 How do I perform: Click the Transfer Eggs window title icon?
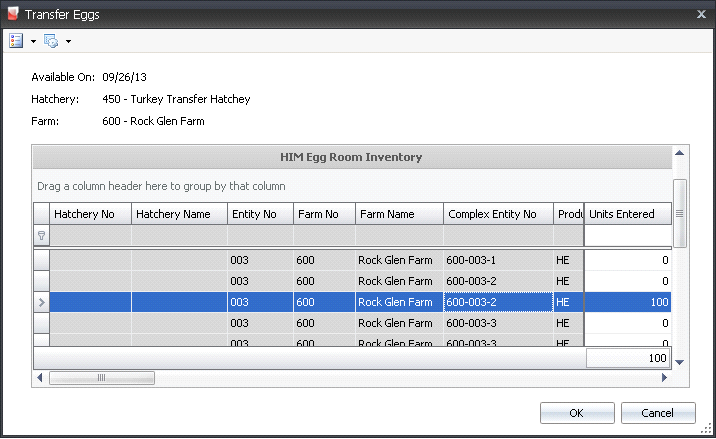[12, 14]
